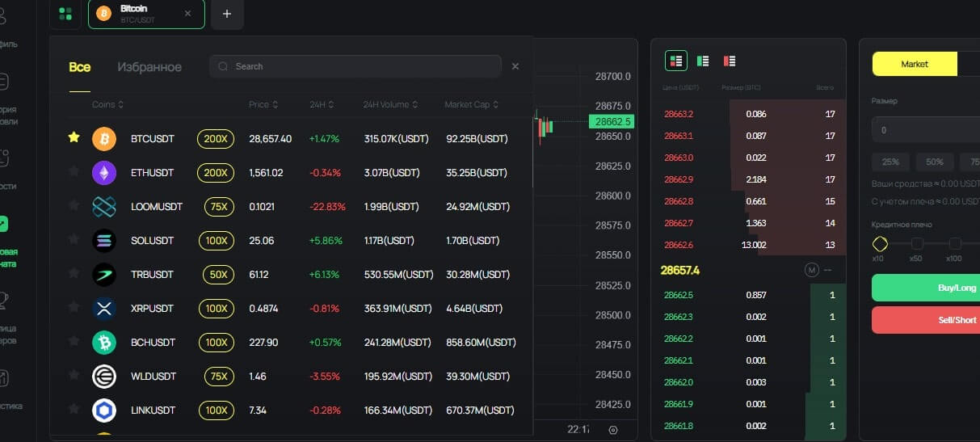Click the green grid icon beside Bitcoin tab
The image size is (980, 442).
pos(65,14)
